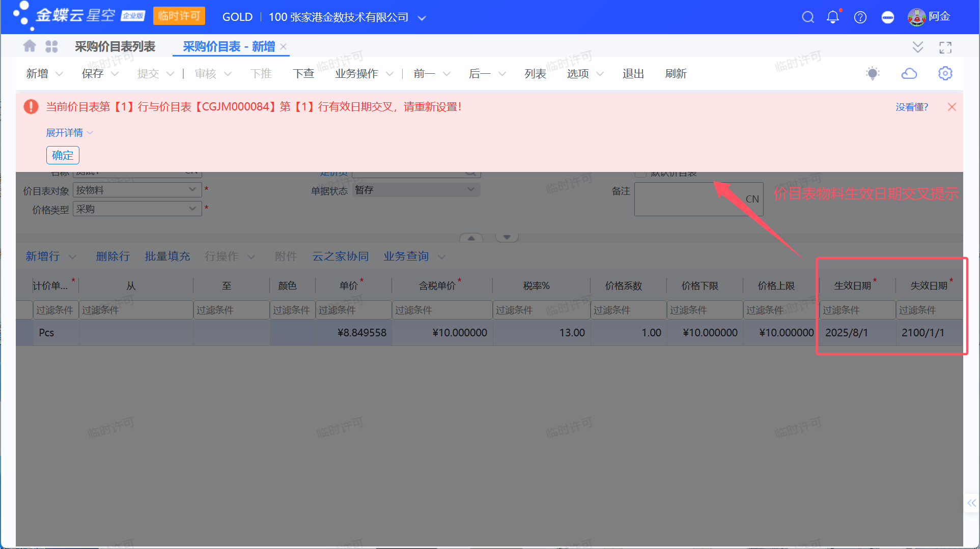Click the 没看懂? link

click(x=912, y=107)
